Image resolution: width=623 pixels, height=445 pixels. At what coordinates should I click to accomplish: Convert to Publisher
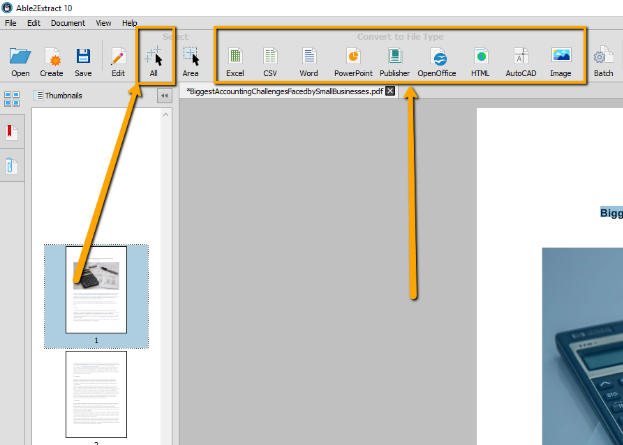click(395, 62)
